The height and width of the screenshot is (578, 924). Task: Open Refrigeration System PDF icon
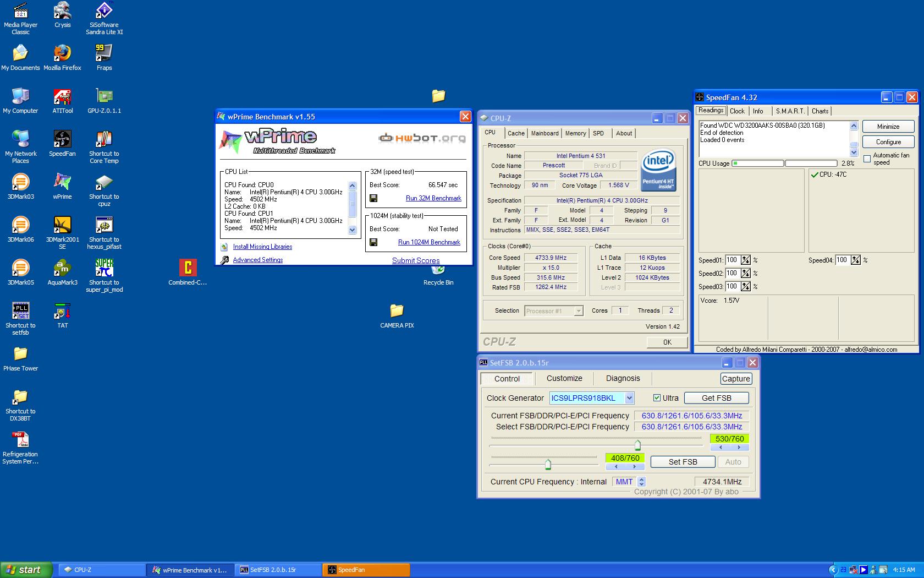click(20, 448)
